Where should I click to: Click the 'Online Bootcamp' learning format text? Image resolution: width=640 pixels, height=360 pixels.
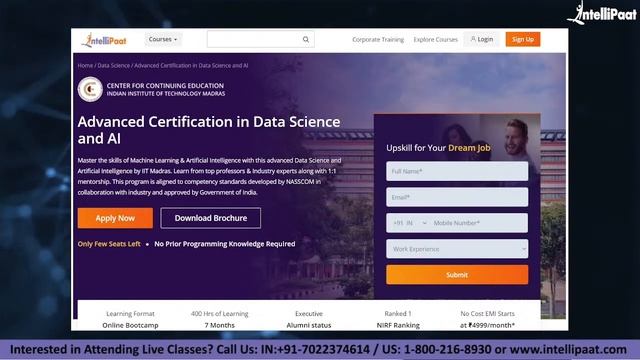coord(130,325)
